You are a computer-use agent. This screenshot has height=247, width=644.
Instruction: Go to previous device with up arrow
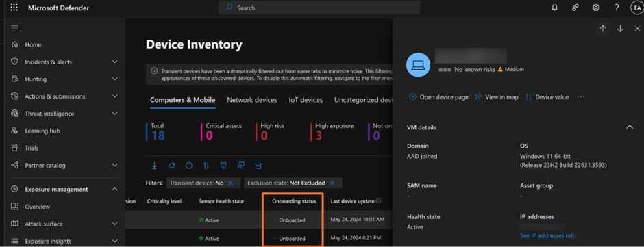[x=603, y=29]
